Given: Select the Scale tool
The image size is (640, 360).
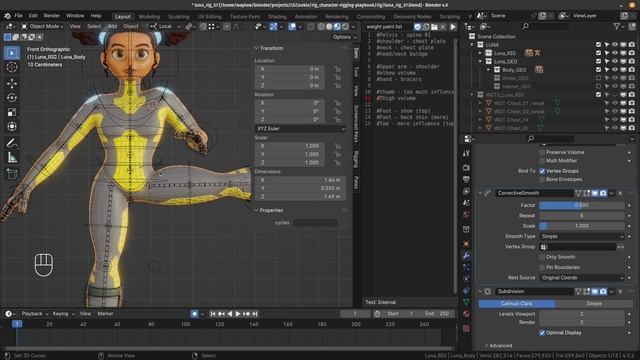Looking at the screenshot, I should 12,112.
